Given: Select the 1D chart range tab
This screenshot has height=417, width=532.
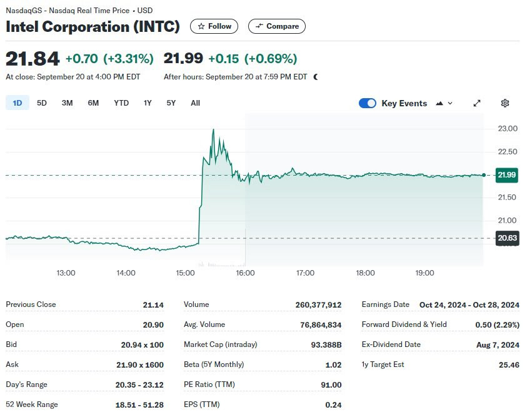Looking at the screenshot, I should click(18, 103).
